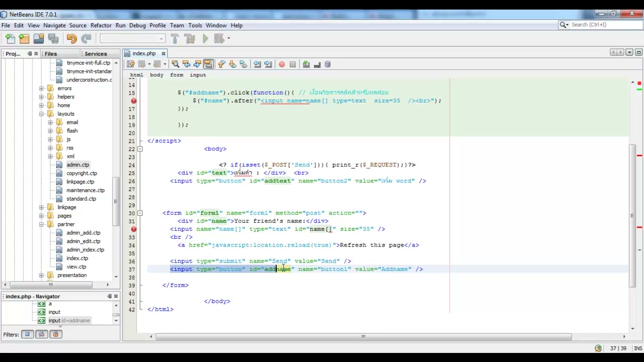Redo the last undone edit
644x362 pixels.
pos(86,39)
